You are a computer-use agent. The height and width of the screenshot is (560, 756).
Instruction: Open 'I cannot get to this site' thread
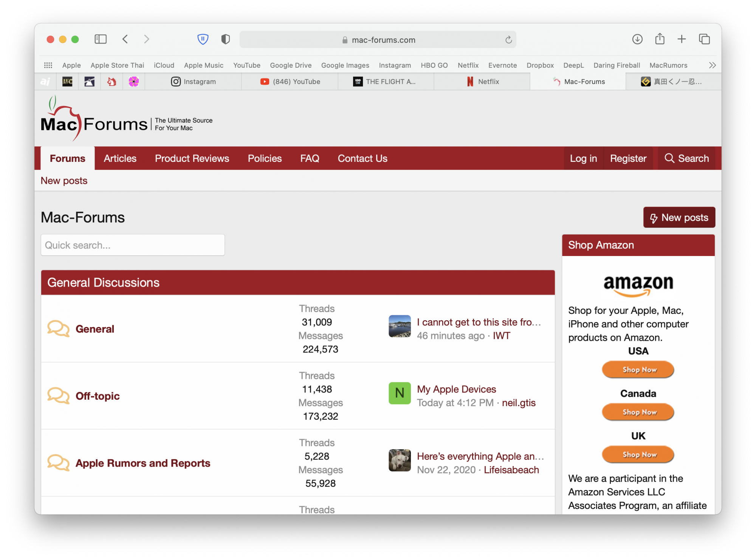tap(479, 322)
